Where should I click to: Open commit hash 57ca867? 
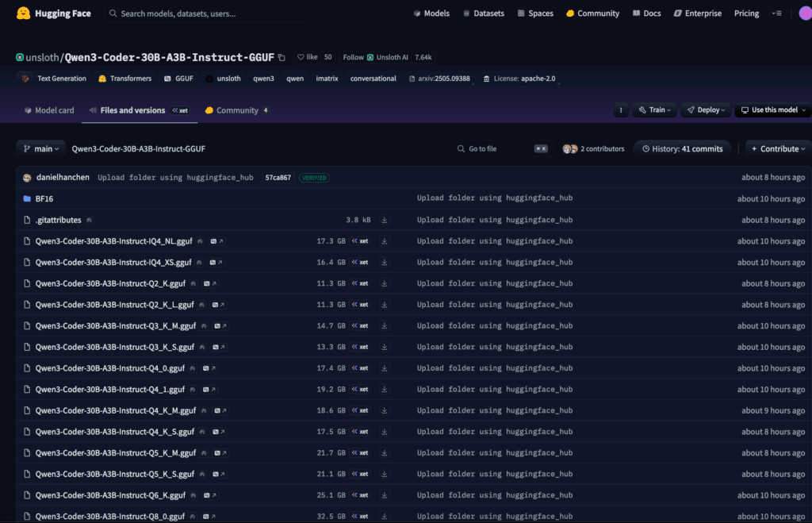(x=278, y=178)
